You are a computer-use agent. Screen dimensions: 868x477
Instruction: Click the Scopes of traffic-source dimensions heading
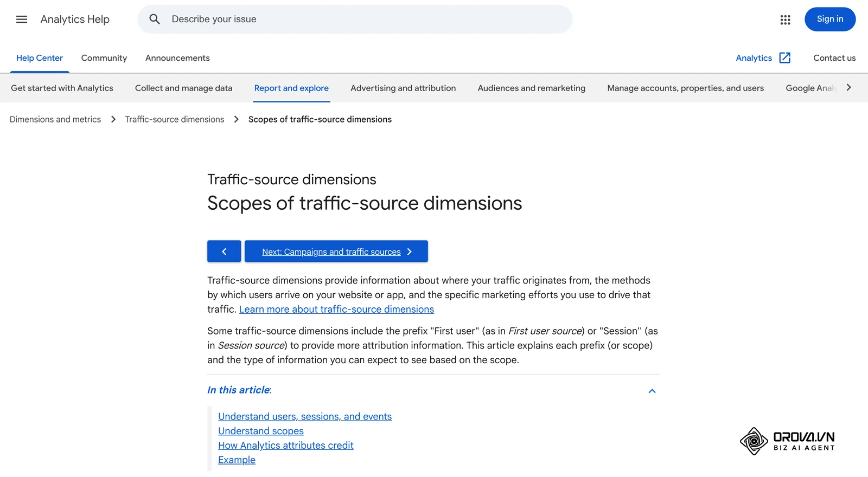(365, 203)
